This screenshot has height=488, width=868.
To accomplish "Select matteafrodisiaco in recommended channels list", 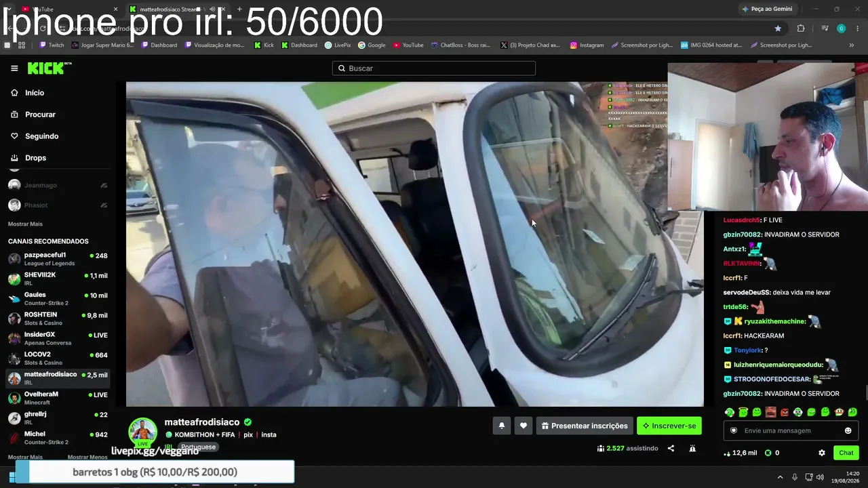I will pyautogui.click(x=57, y=378).
